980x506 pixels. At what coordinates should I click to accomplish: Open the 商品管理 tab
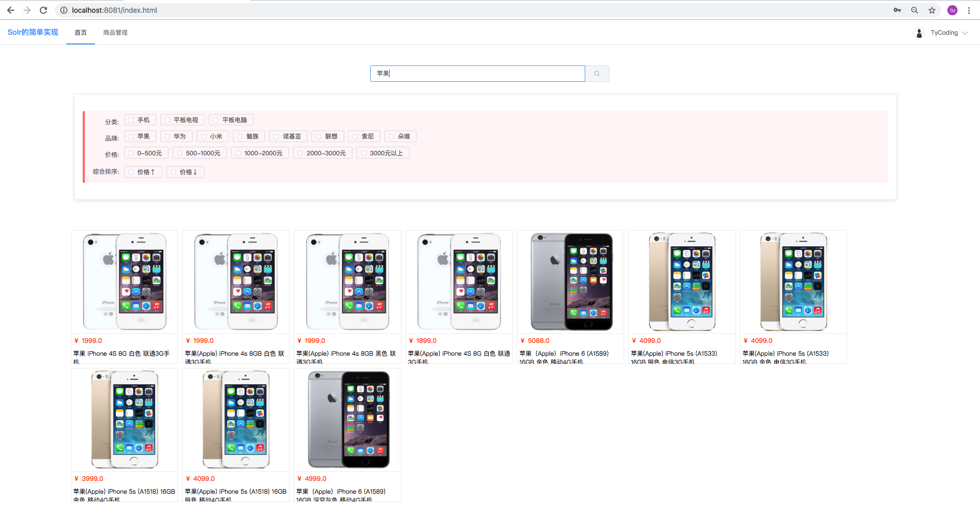[115, 33]
